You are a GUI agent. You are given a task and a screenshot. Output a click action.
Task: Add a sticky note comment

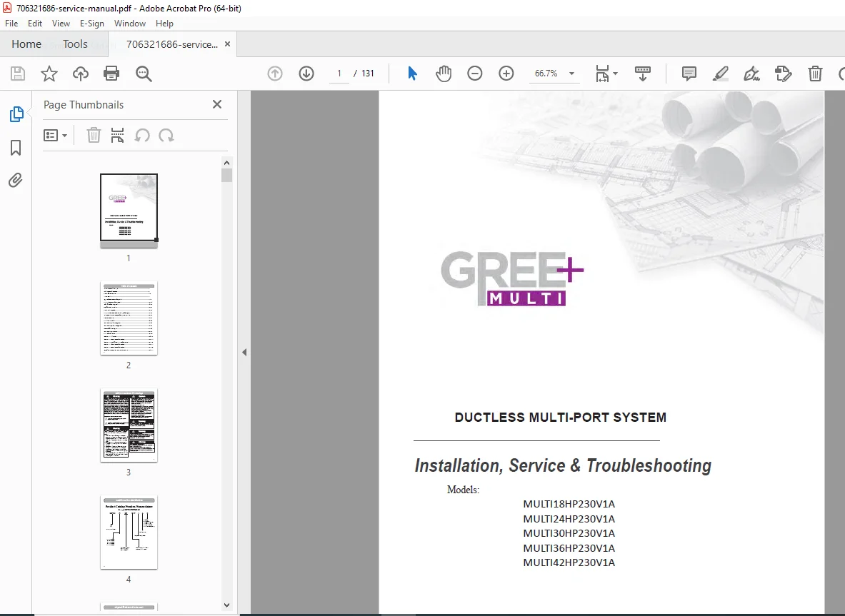tap(689, 74)
